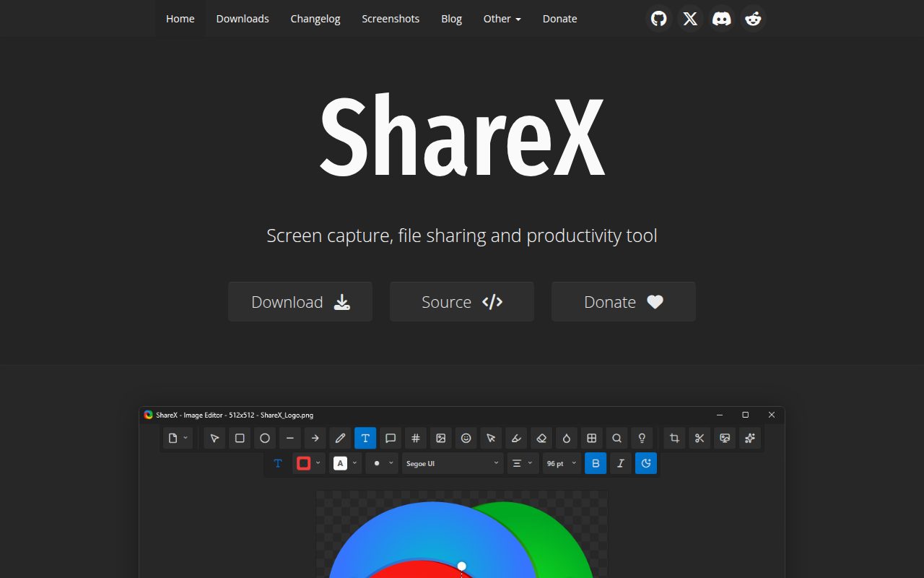The height and width of the screenshot is (578, 924).
Task: Select the highlighted Text tool in toolbar
Action: pos(365,438)
